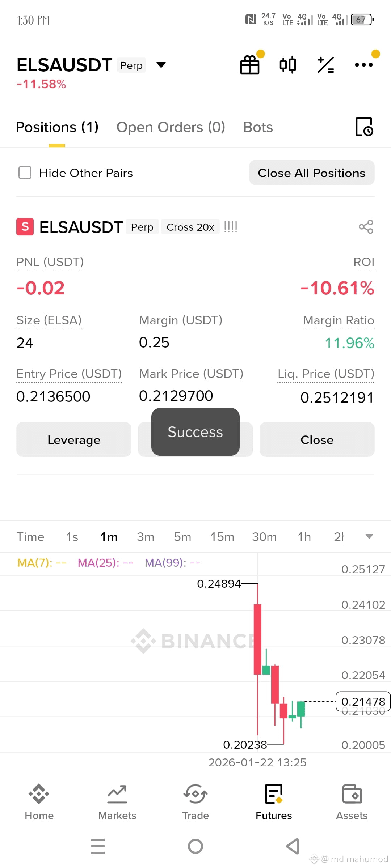Viewport: 391px width, 868px height.
Task: Expand the ELSAUSDT pair selector arrow
Action: 161,65
